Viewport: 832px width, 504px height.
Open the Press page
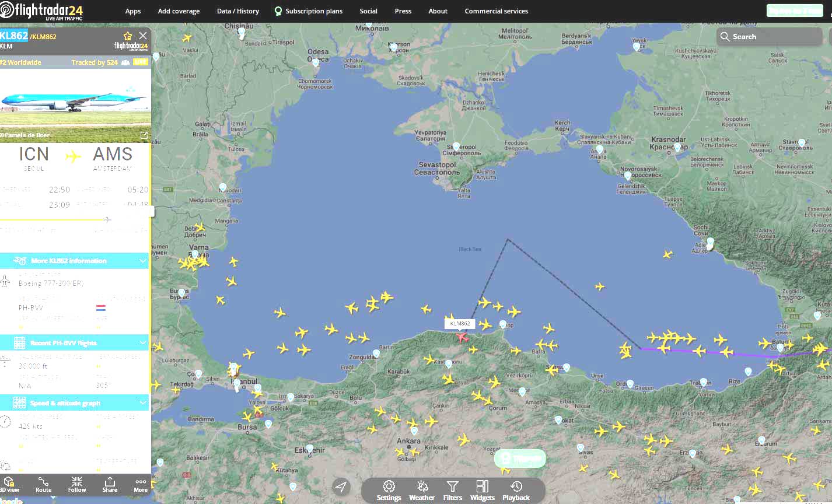click(403, 11)
